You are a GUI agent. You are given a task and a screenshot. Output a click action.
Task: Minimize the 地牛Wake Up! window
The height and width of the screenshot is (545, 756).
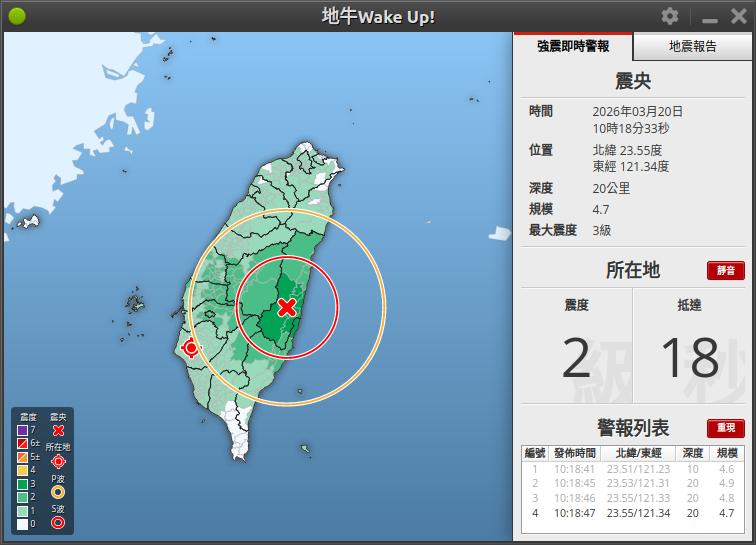point(709,20)
